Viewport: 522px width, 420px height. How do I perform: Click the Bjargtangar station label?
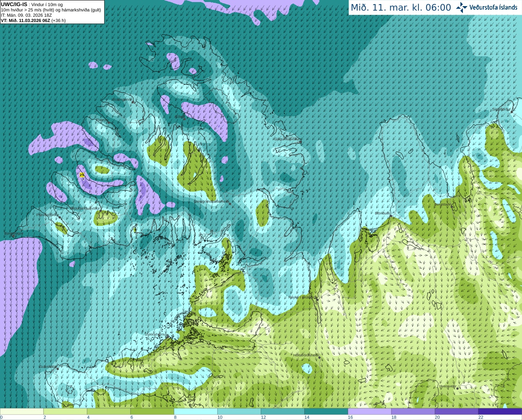[x=13, y=233]
